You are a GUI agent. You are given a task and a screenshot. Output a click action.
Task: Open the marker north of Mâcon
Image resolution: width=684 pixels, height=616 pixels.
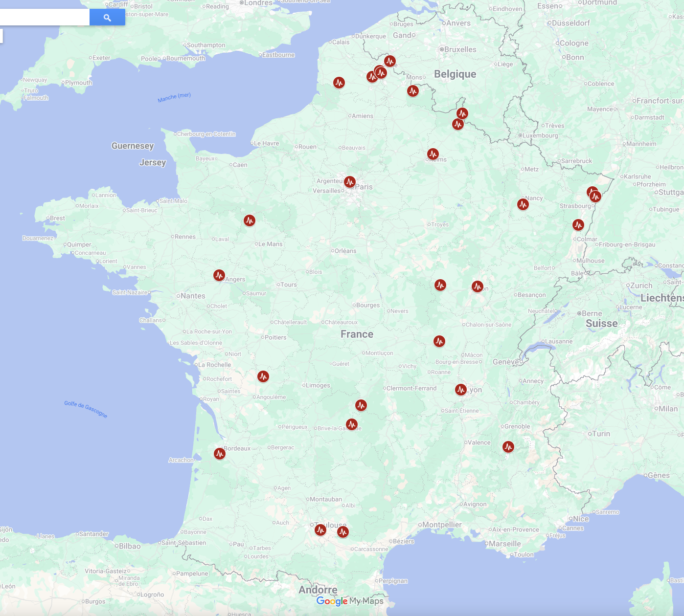(x=439, y=341)
